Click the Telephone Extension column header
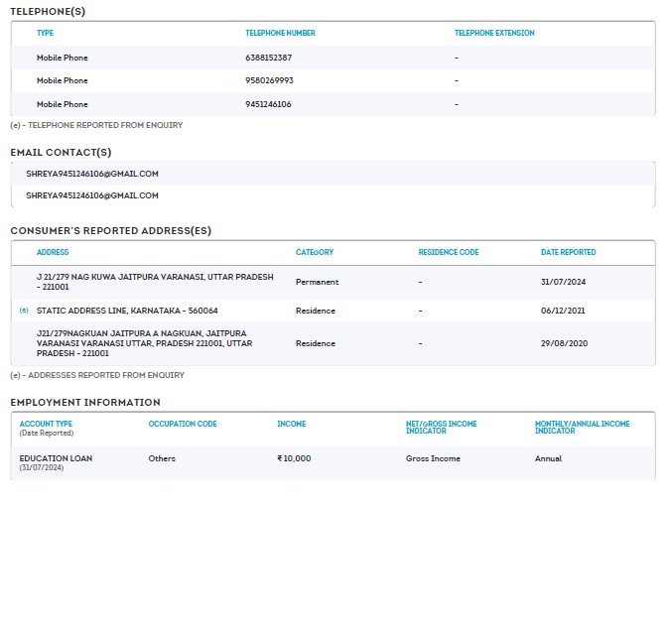672x630 pixels. click(494, 33)
